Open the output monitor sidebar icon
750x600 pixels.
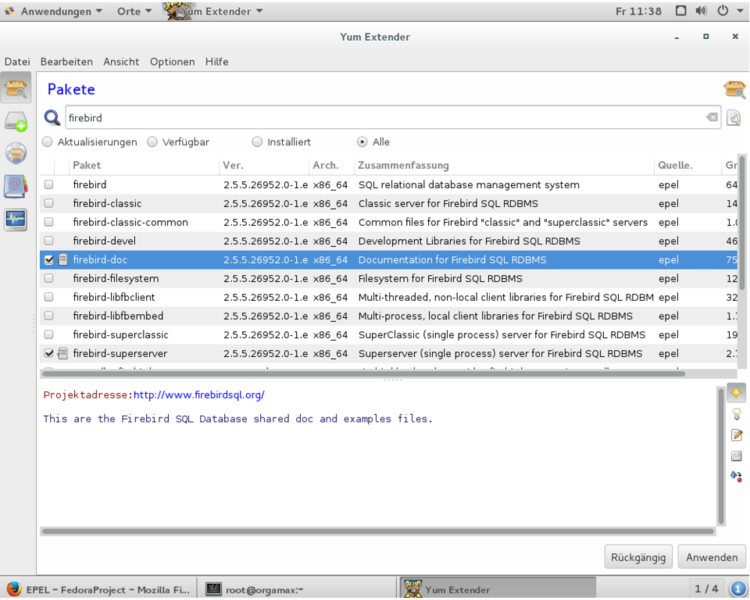point(16,220)
